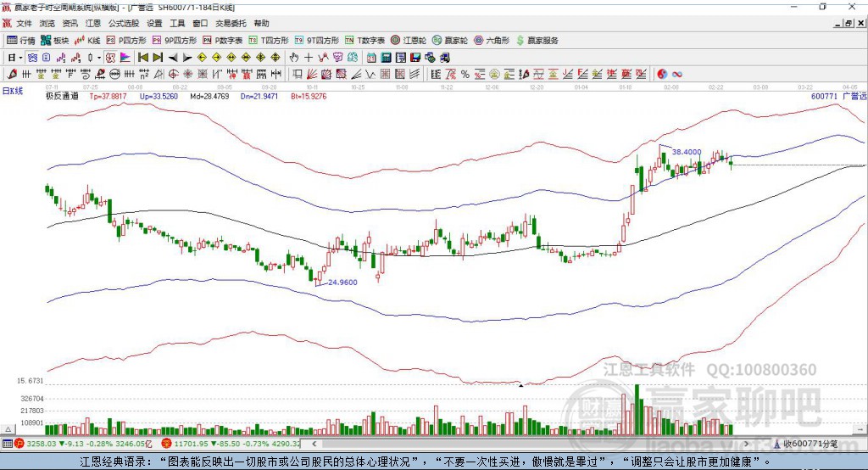
Task: Click the Dn=21.9471 value
Action: (x=259, y=96)
